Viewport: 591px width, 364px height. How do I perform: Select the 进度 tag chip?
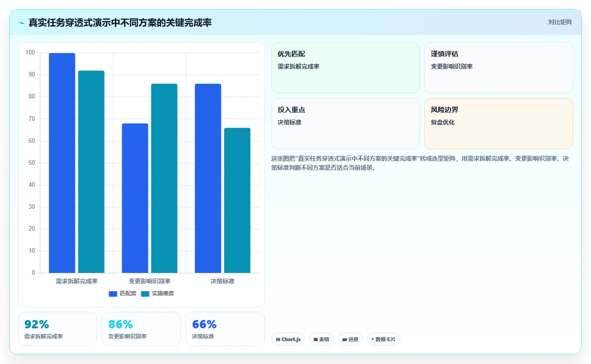350,339
